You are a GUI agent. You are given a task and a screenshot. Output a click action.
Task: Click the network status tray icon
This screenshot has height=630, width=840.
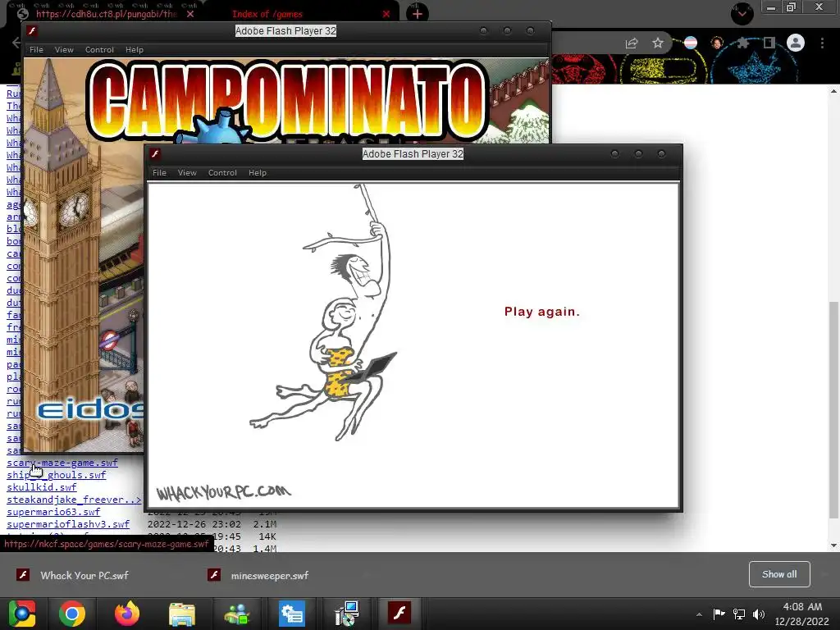point(739,614)
